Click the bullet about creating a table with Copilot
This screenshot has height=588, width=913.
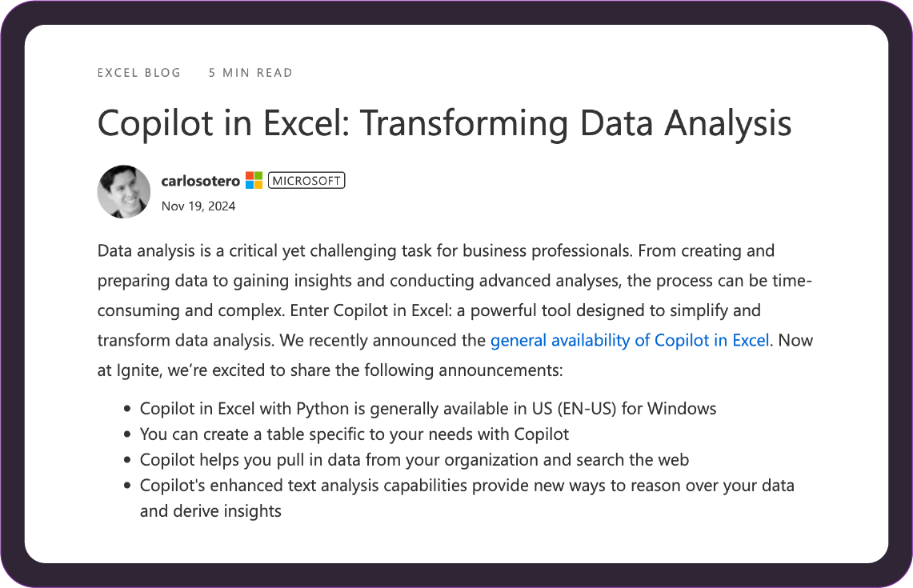click(x=354, y=434)
